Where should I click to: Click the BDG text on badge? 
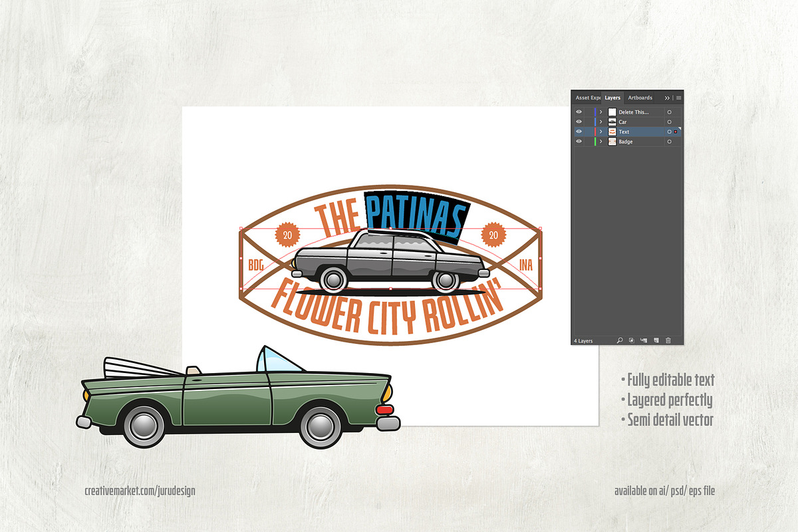[x=256, y=265]
